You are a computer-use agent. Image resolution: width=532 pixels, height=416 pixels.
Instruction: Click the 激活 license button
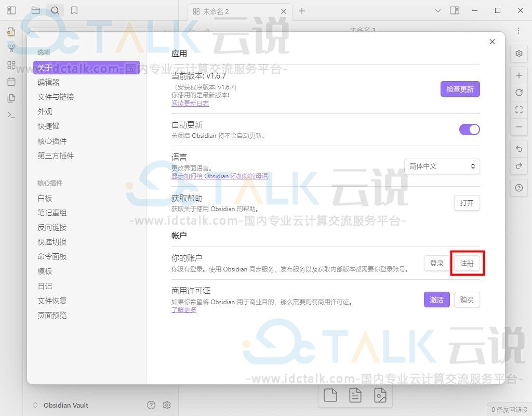436,300
